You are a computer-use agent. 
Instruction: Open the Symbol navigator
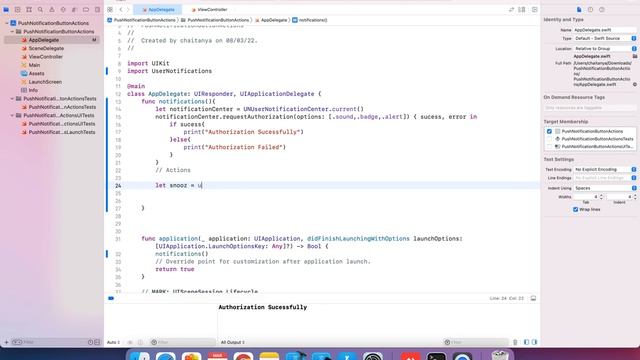click(29, 9)
